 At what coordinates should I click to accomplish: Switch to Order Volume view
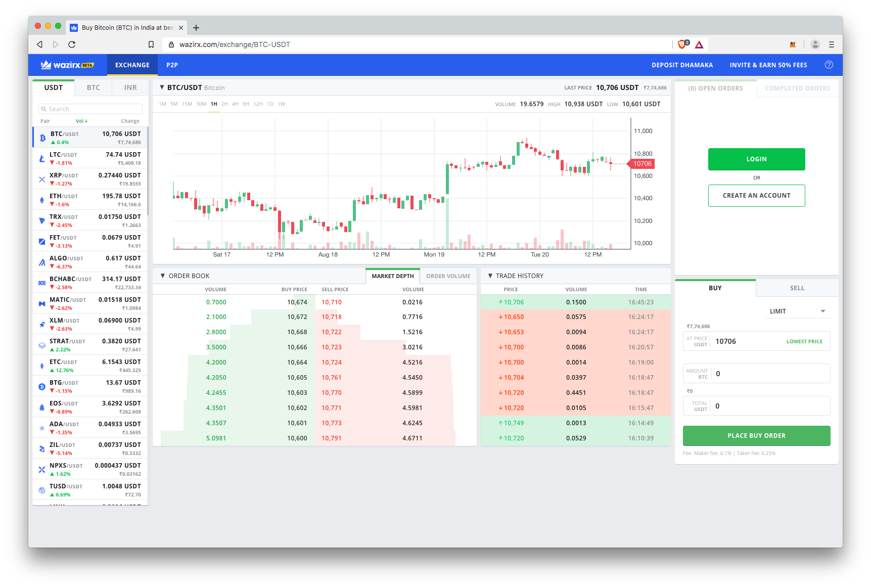[448, 276]
